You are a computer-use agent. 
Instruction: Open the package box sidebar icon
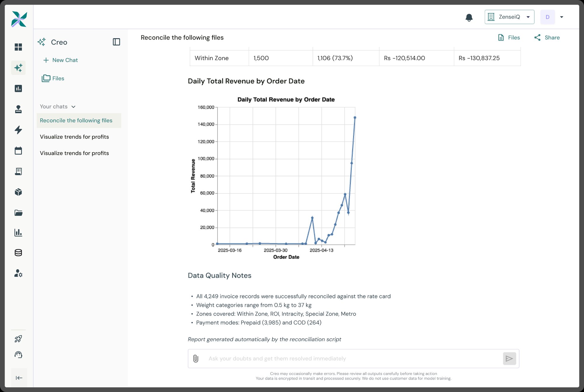point(18,192)
